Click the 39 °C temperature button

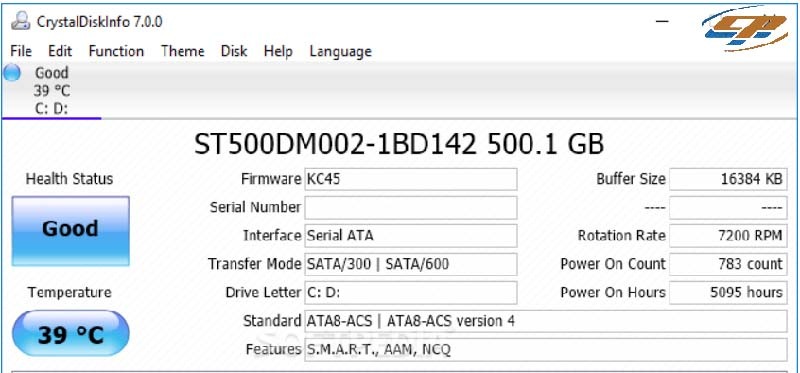point(70,333)
